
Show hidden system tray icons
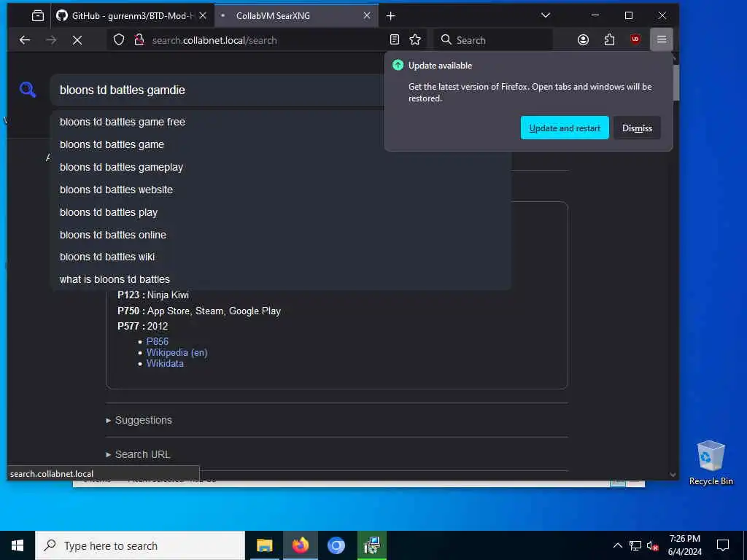click(617, 545)
